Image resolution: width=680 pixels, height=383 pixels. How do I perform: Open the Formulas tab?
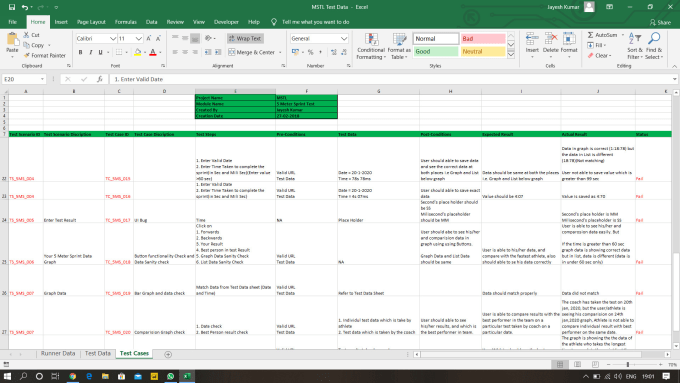pos(126,22)
